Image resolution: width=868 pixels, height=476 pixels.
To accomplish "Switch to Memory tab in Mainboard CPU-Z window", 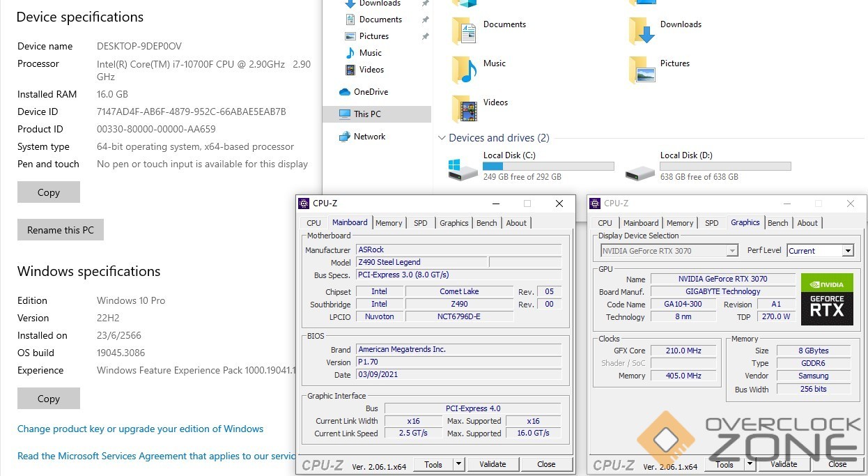I will (389, 223).
